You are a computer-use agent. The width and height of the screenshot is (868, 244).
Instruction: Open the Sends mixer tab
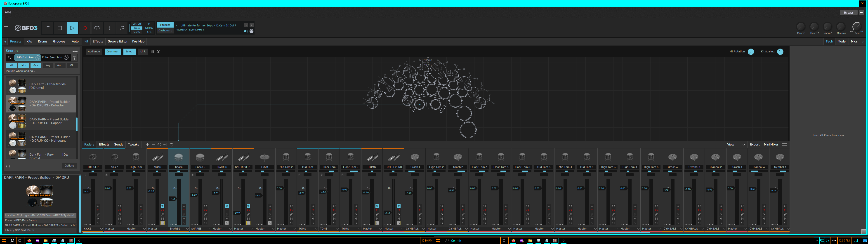pos(119,145)
